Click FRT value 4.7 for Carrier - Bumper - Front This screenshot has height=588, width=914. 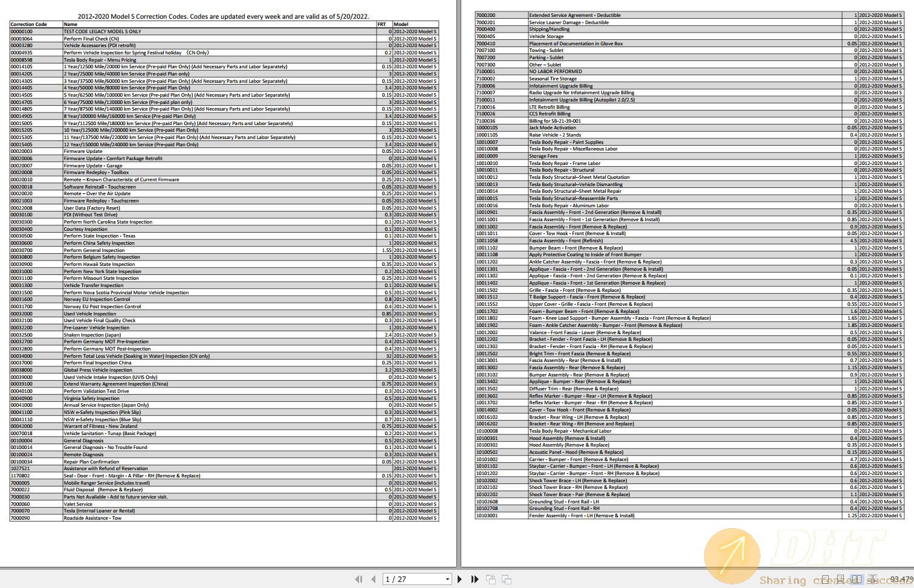[x=854, y=459]
